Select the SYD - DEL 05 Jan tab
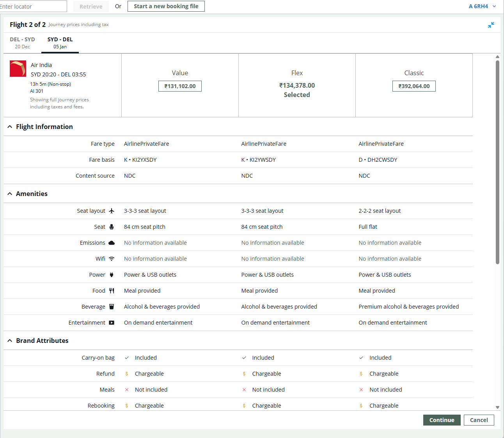 click(x=60, y=43)
